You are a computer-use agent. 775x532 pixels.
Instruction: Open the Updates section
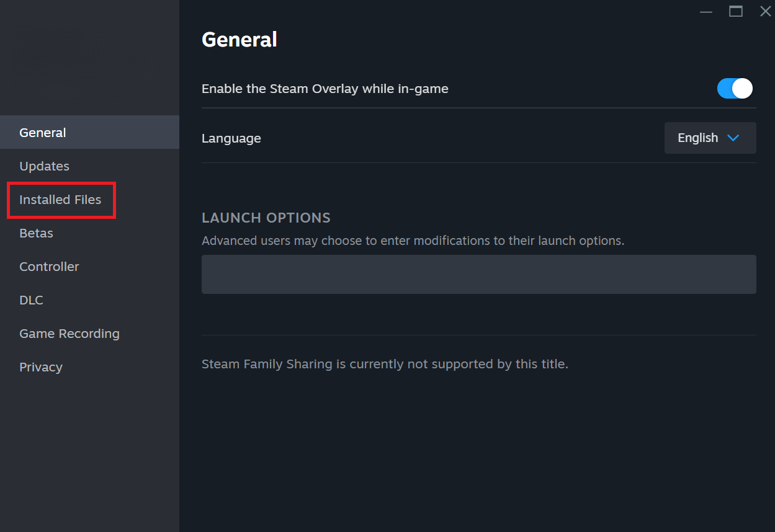(44, 166)
